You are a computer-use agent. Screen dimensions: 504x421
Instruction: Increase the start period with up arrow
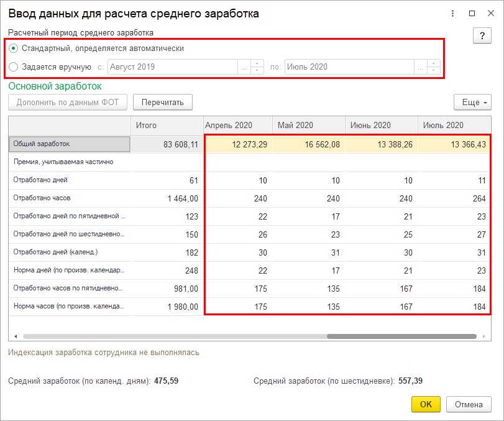pyautogui.click(x=257, y=63)
